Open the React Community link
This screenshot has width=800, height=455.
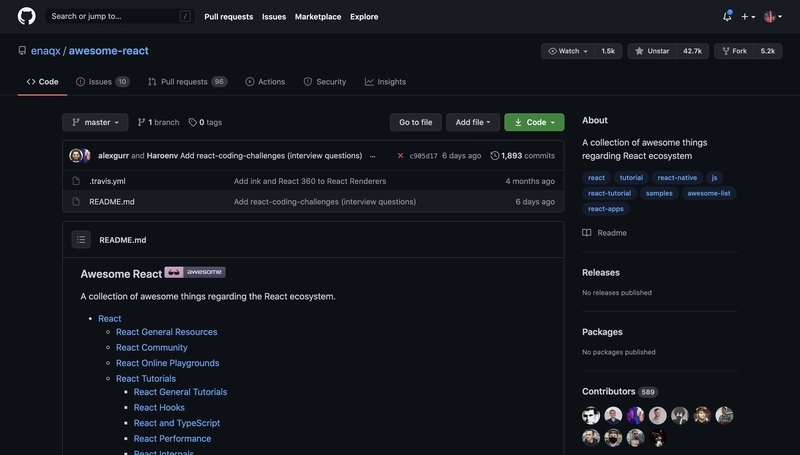click(152, 348)
